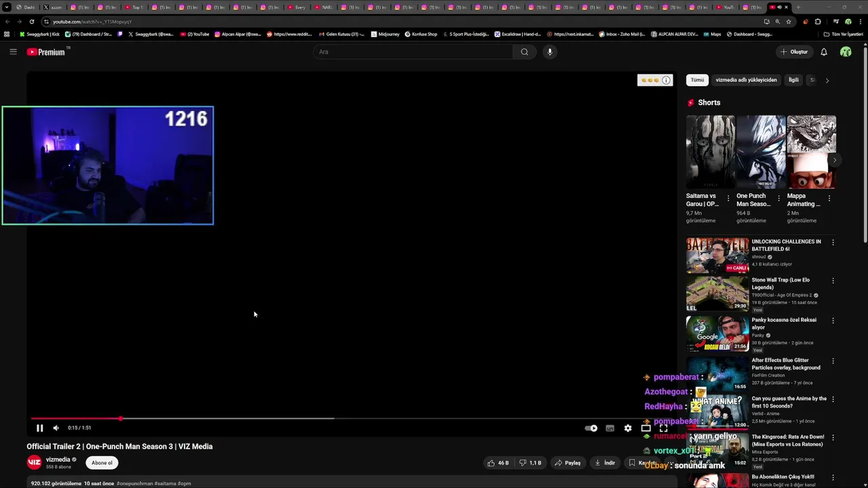Seek on the video progress bar
The image size is (868, 488).
click(351, 418)
